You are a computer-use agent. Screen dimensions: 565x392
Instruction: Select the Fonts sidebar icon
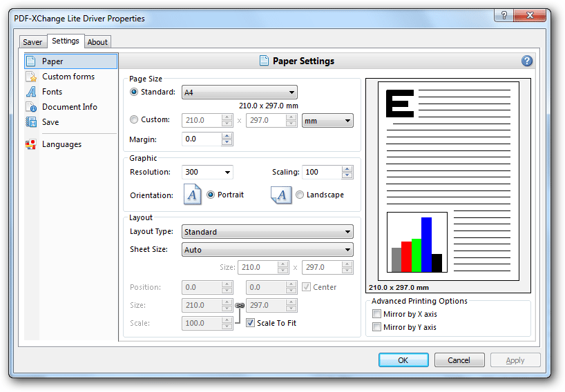pyautogui.click(x=31, y=92)
